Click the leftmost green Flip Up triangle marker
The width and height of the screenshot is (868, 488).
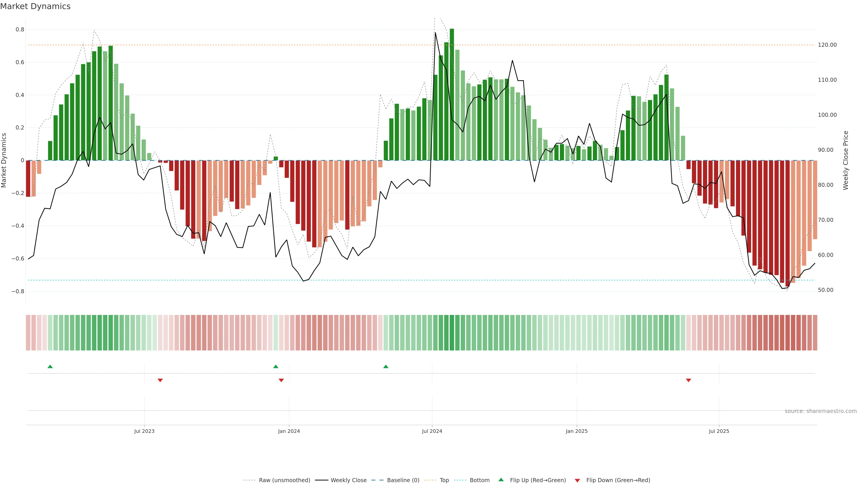pos(50,366)
